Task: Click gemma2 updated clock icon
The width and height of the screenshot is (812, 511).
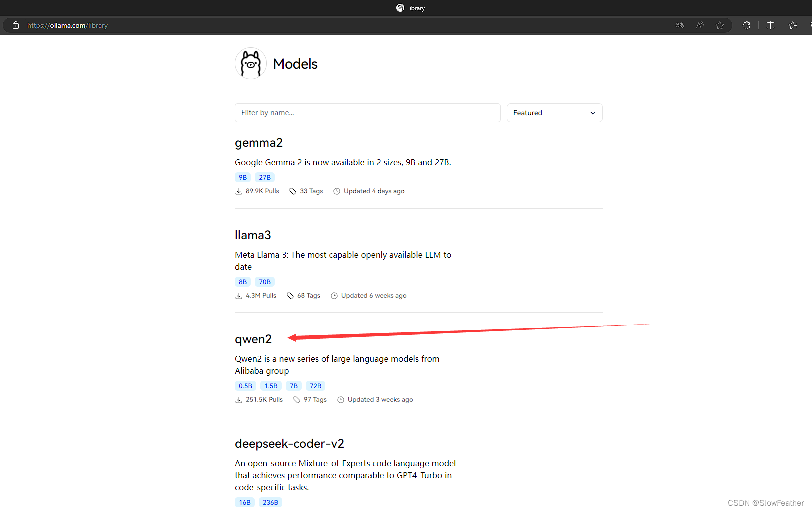Action: [x=337, y=191]
